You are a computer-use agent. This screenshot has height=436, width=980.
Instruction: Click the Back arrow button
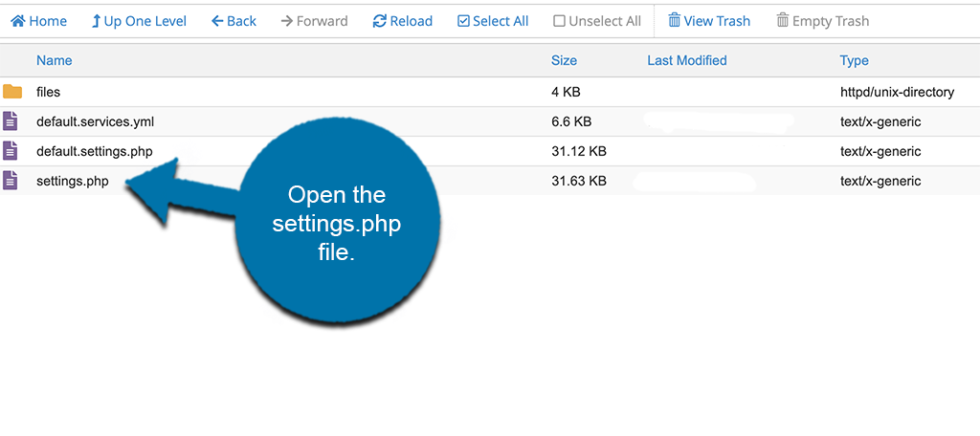tap(234, 21)
